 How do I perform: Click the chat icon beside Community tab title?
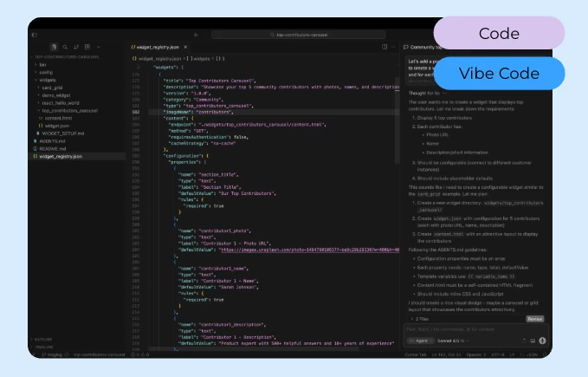pyautogui.click(x=406, y=48)
